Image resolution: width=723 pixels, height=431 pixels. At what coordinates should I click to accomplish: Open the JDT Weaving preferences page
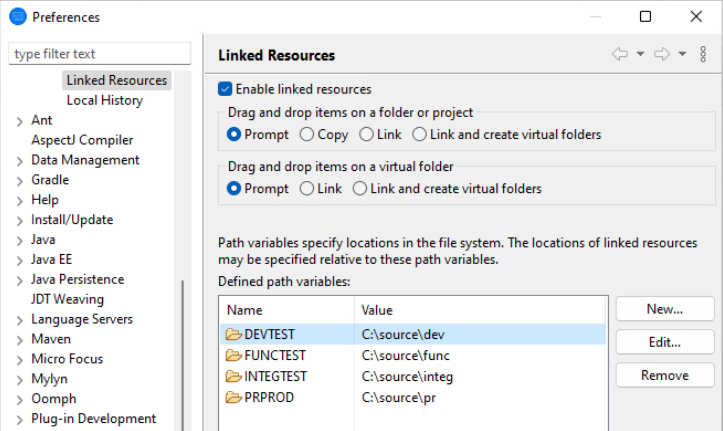pos(67,299)
